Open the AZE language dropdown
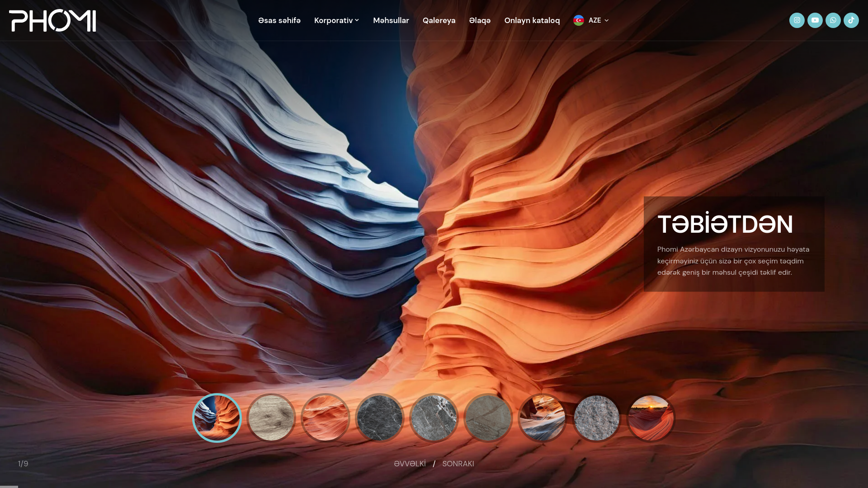The image size is (868, 488). (591, 20)
